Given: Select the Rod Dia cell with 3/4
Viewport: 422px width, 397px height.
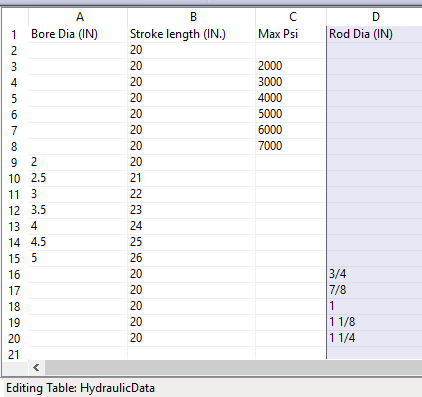Looking at the screenshot, I should click(374, 274).
